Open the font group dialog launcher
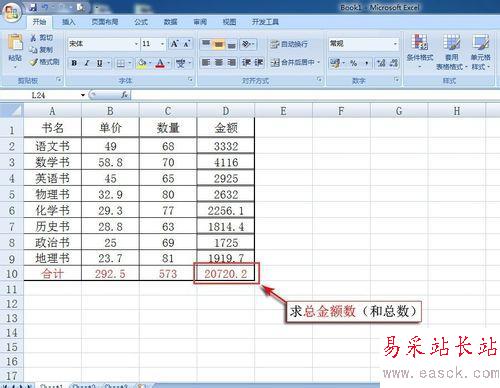Viewport: 500px width, 388px height. click(190, 79)
